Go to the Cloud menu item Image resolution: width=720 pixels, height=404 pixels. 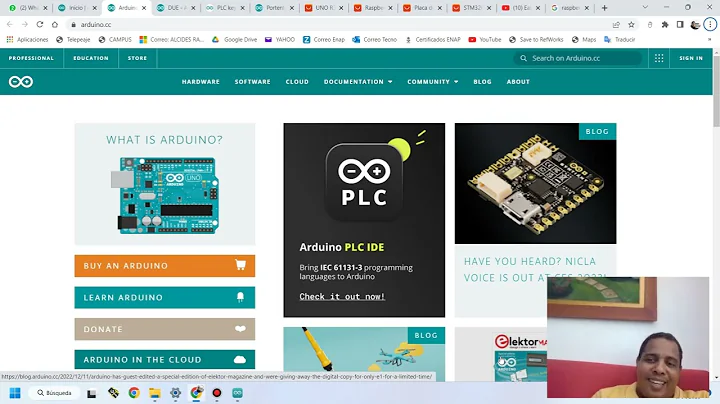[x=297, y=82]
